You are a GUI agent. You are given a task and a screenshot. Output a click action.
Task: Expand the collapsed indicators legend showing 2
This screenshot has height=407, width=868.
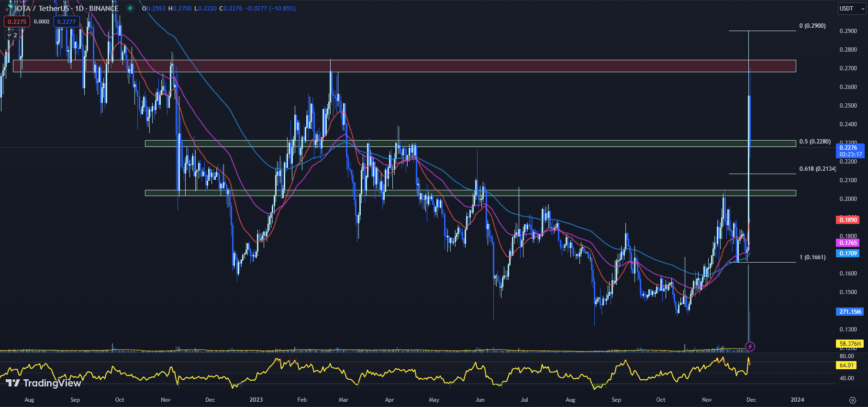click(12, 35)
